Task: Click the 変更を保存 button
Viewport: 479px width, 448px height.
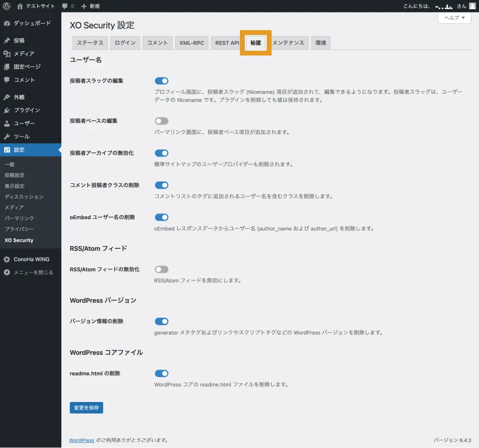Action: pyautogui.click(x=86, y=408)
